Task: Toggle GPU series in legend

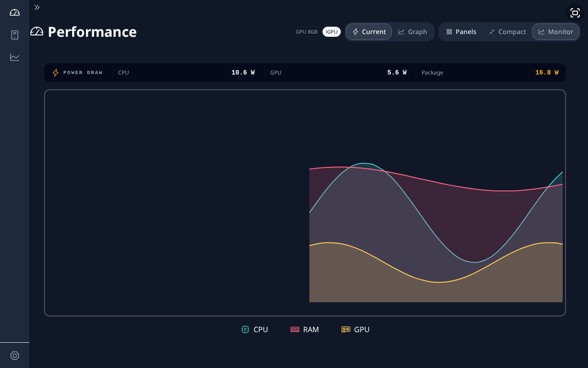Action: pyautogui.click(x=356, y=329)
